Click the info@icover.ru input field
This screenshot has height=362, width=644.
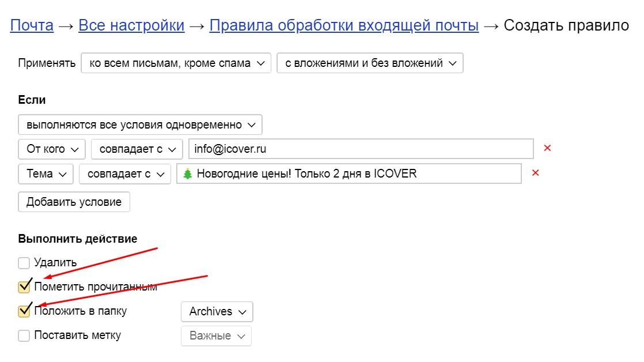coord(361,149)
